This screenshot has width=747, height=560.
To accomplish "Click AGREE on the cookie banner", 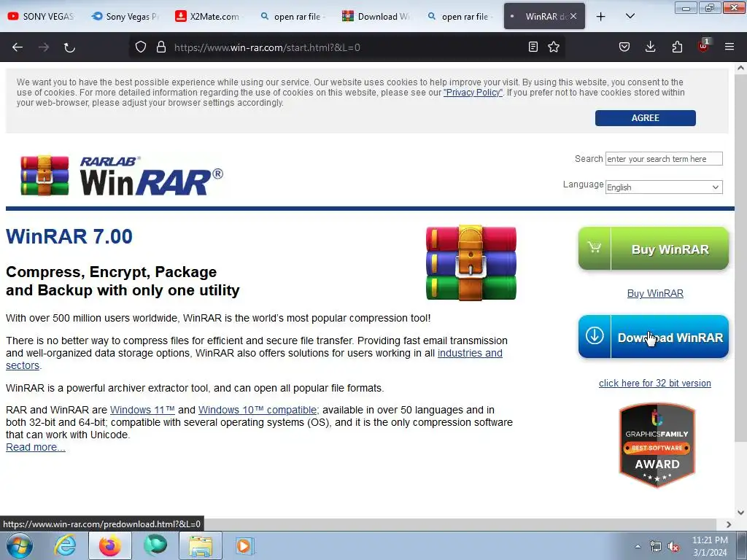I will 646,118.
